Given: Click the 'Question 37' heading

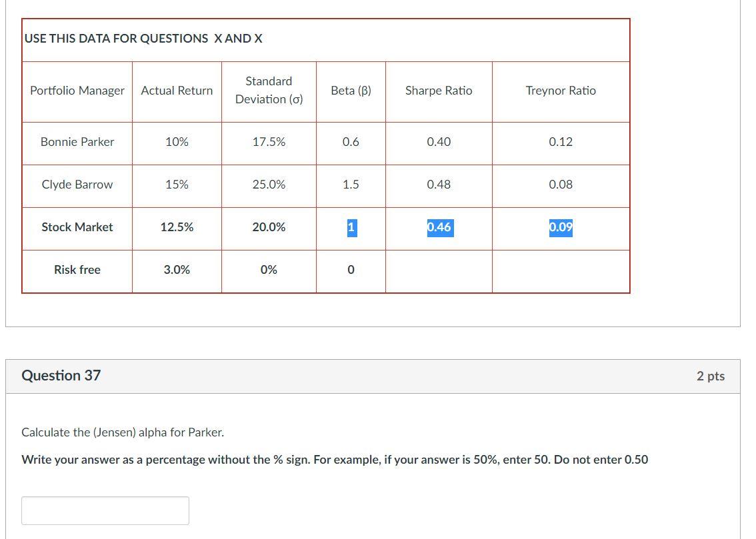Looking at the screenshot, I should (x=61, y=375).
